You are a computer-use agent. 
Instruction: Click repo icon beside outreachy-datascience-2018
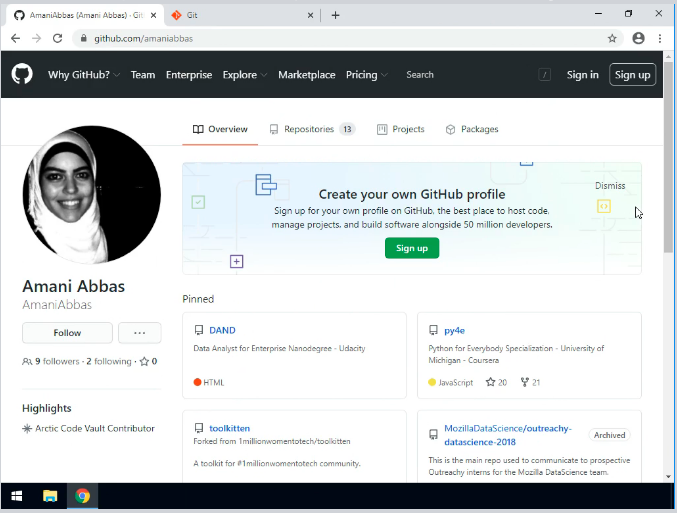433,434
